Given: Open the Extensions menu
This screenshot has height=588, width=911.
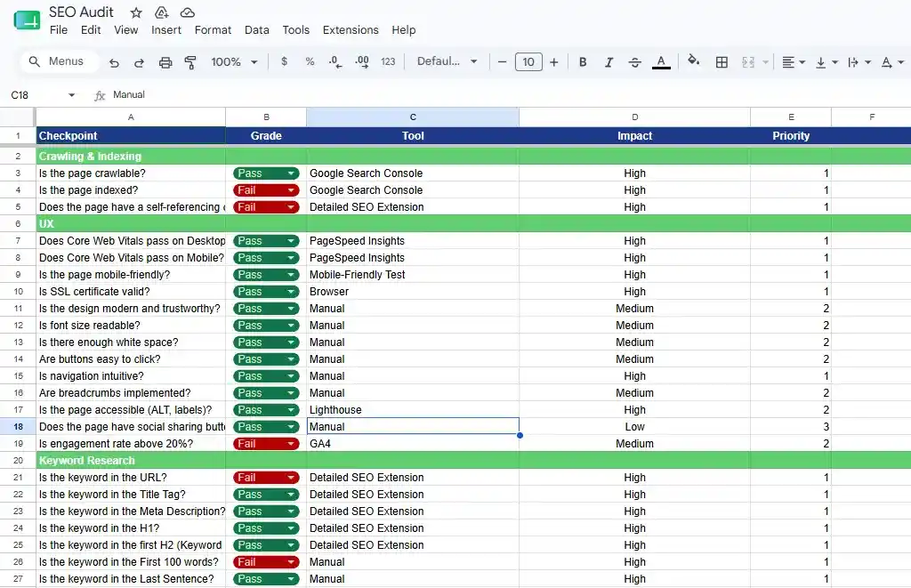Looking at the screenshot, I should click(351, 29).
